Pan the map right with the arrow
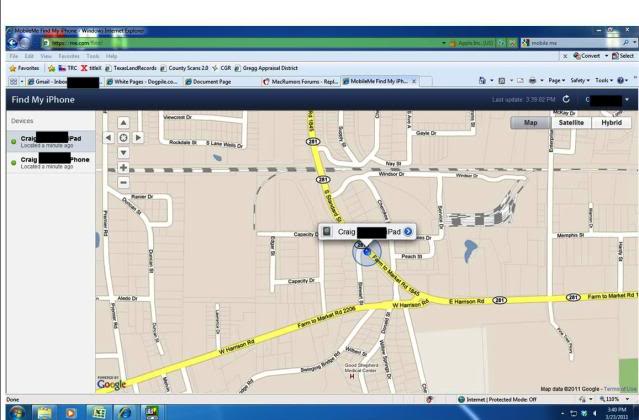639x420 pixels. (x=139, y=138)
